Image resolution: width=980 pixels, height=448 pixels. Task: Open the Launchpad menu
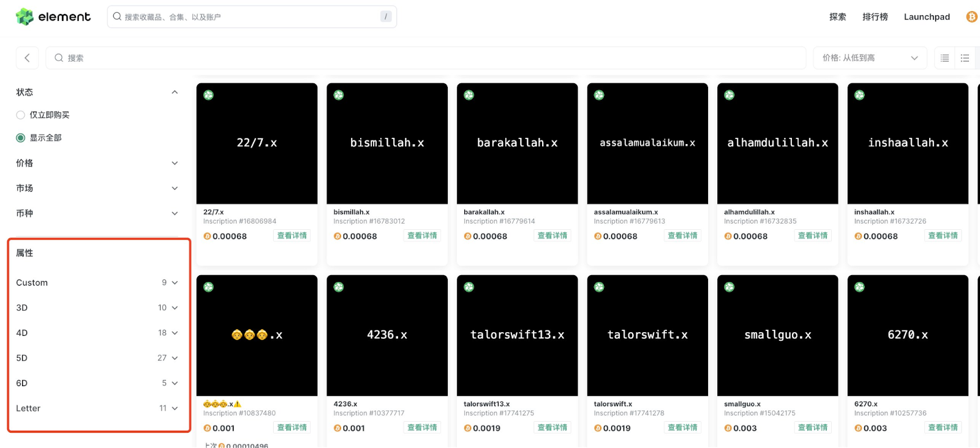927,17
